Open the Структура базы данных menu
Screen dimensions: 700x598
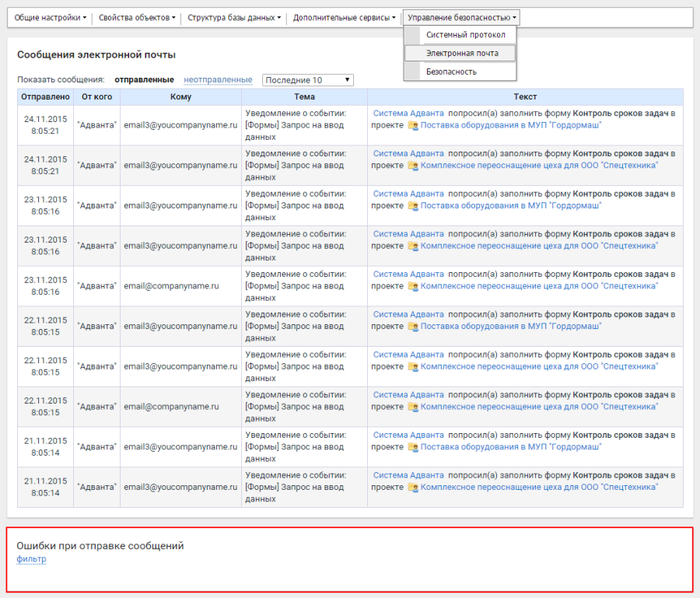coord(234,18)
